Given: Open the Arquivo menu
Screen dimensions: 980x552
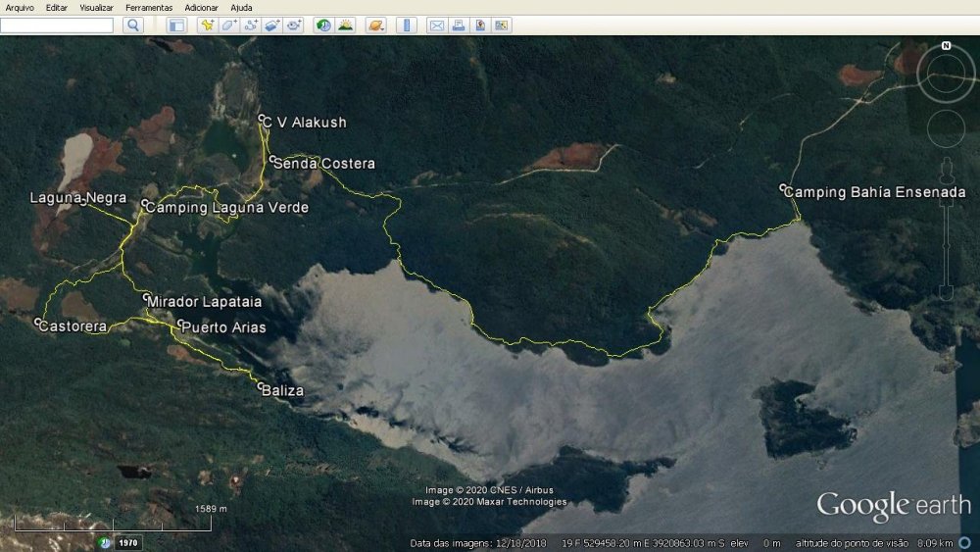Looking at the screenshot, I should (x=20, y=8).
